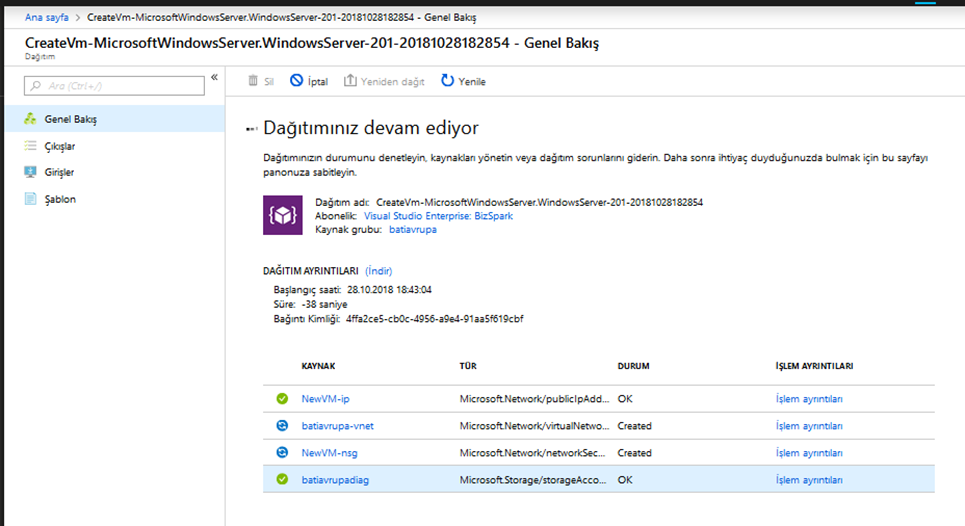Click the İptal toolbar button label

(318, 82)
